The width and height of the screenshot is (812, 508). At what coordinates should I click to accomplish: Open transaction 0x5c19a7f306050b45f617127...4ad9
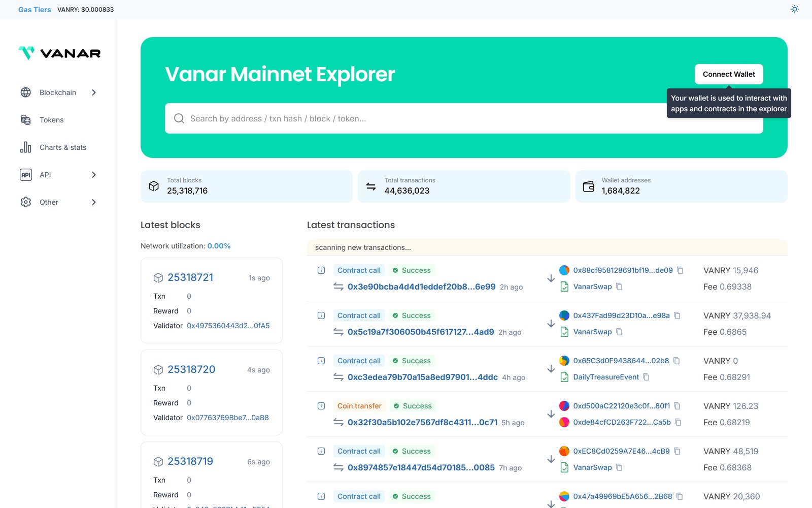[x=421, y=332]
